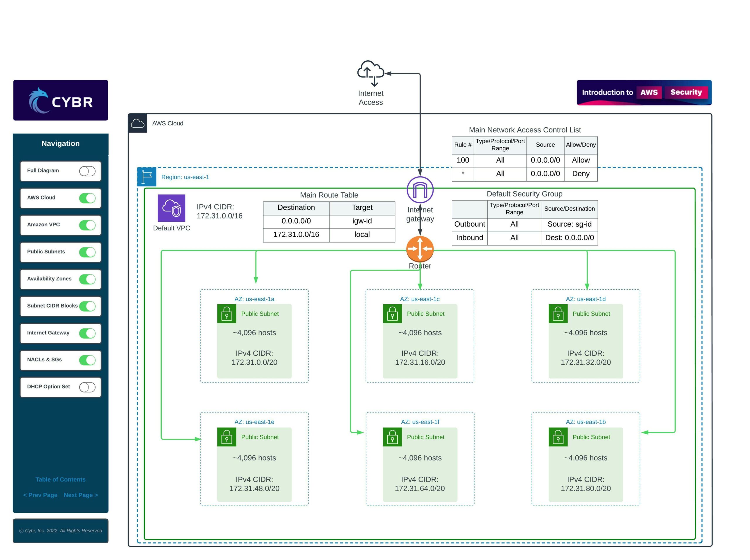Click the 'Navigation' panel heading

click(60, 144)
